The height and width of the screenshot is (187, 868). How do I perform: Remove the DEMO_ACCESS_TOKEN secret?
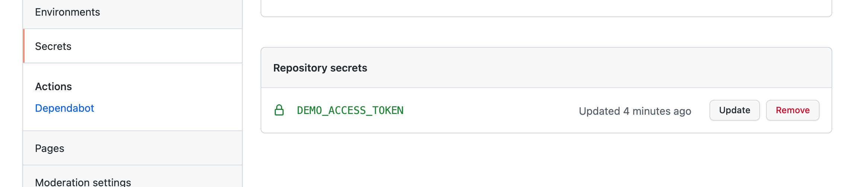click(792, 110)
